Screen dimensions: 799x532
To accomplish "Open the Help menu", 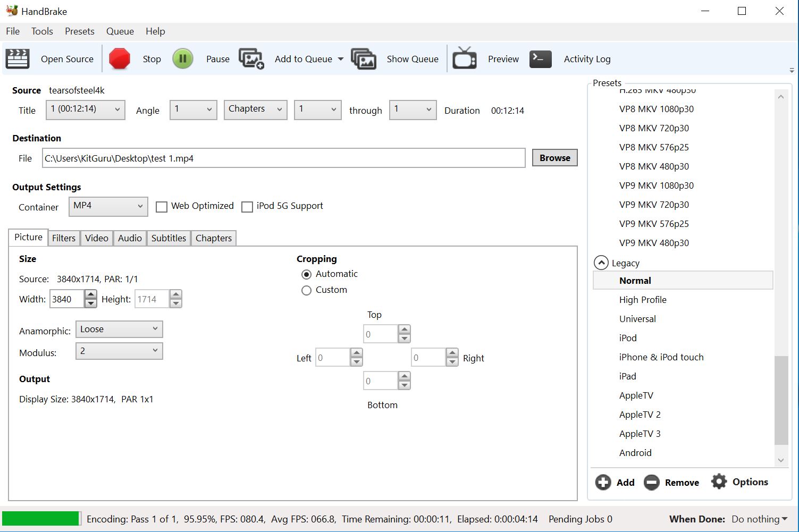I will (155, 31).
